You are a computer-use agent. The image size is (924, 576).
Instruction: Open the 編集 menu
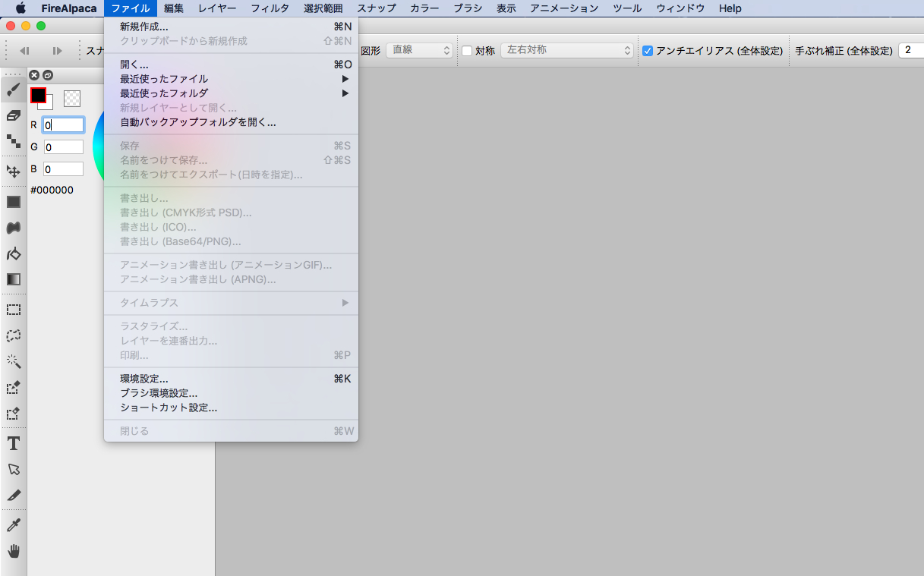click(174, 8)
